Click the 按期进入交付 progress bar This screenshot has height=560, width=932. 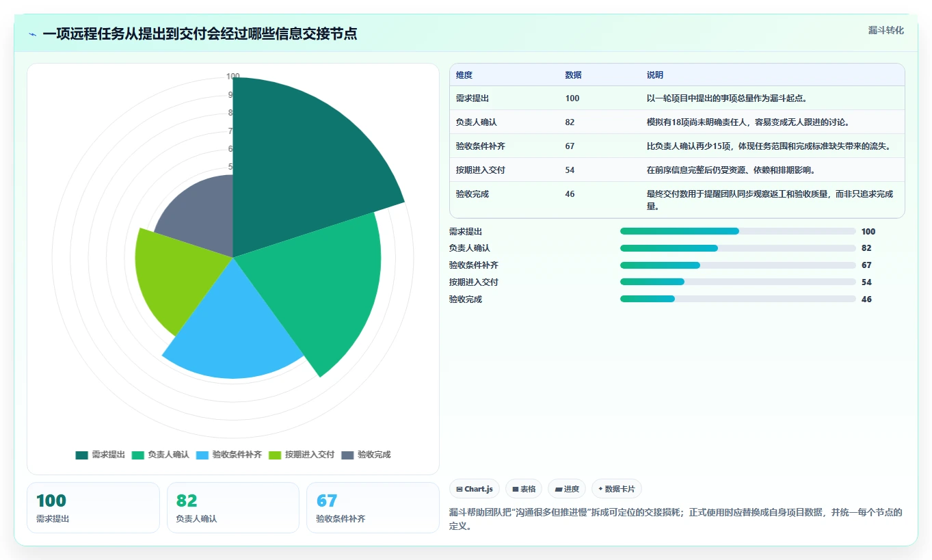(x=738, y=282)
